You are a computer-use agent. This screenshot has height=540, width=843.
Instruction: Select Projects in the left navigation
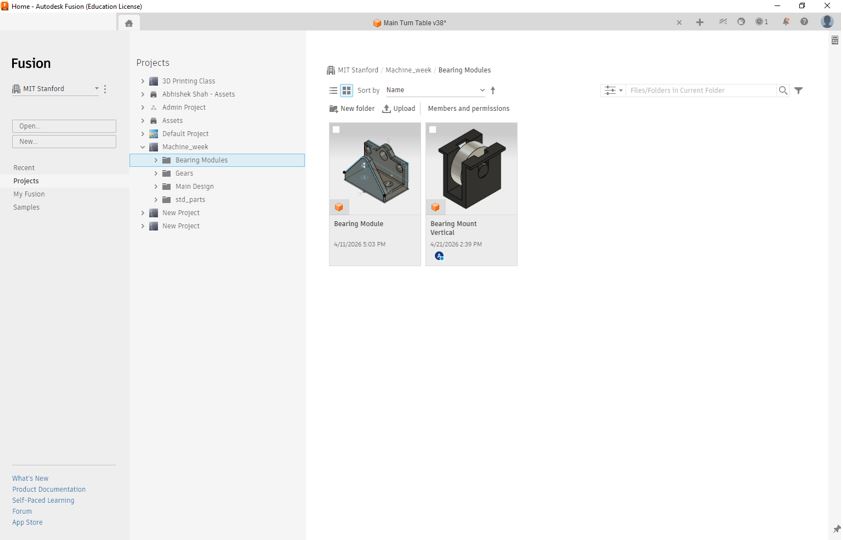[x=26, y=181]
